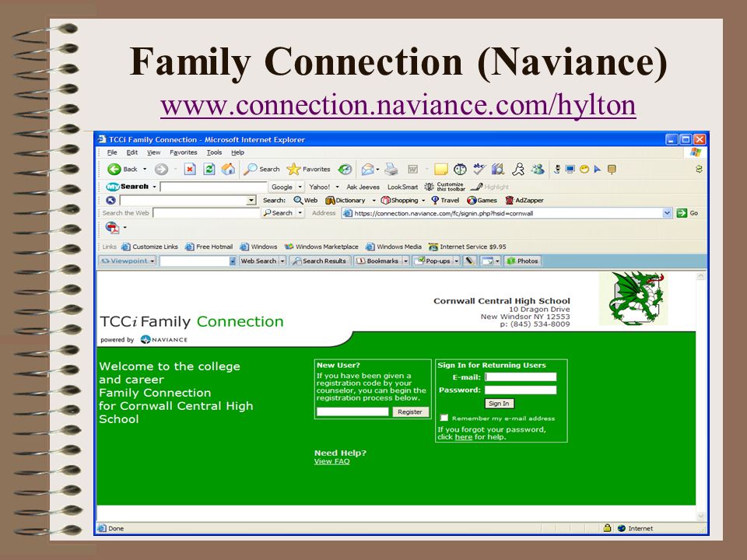Open Dictionary in the search toolbar
The image size is (747, 560).
pos(345,201)
